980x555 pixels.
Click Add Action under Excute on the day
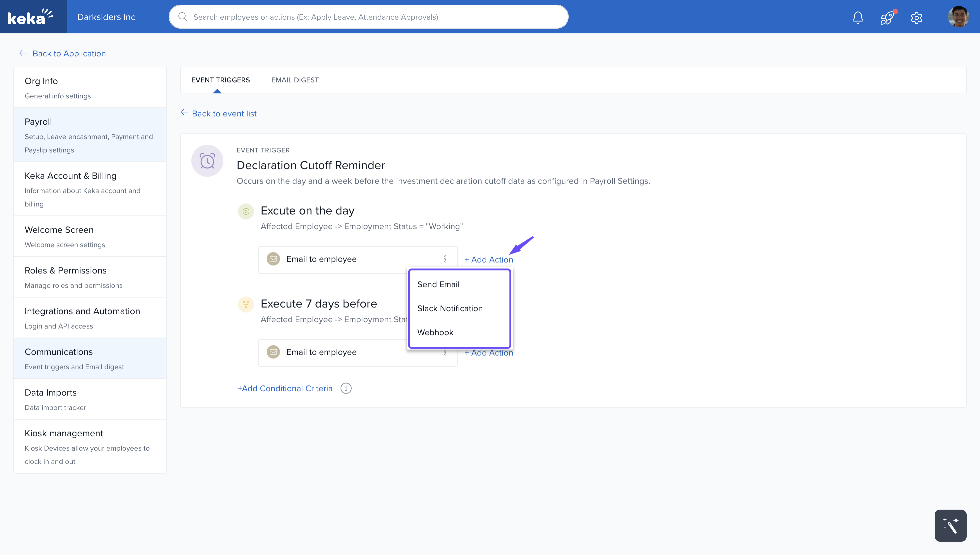pyautogui.click(x=488, y=259)
